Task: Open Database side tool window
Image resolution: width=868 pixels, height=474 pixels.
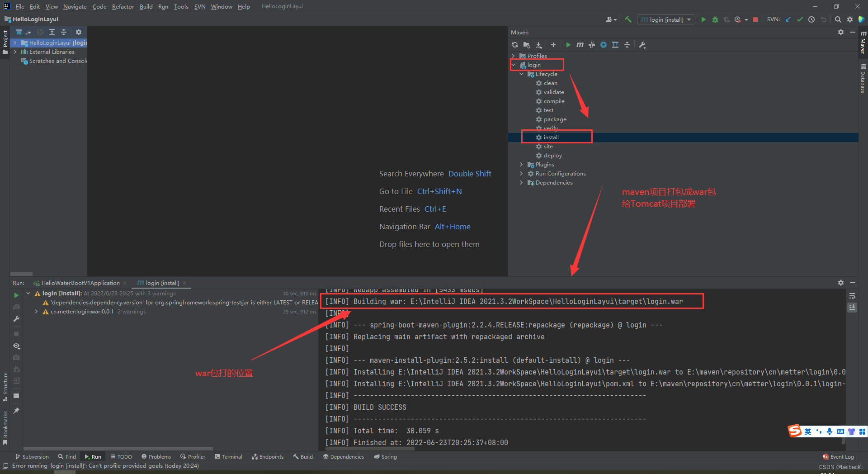Action: click(x=863, y=79)
